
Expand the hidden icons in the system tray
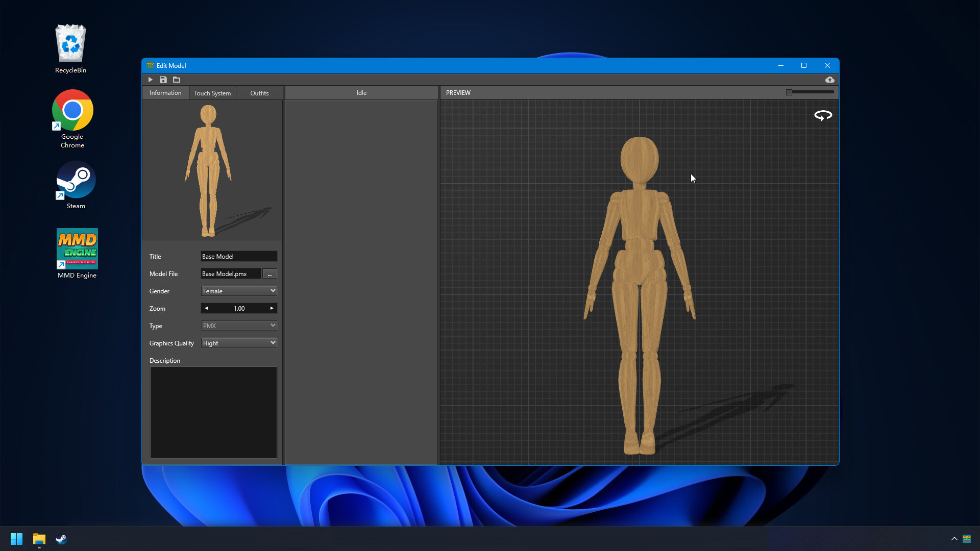(954, 539)
